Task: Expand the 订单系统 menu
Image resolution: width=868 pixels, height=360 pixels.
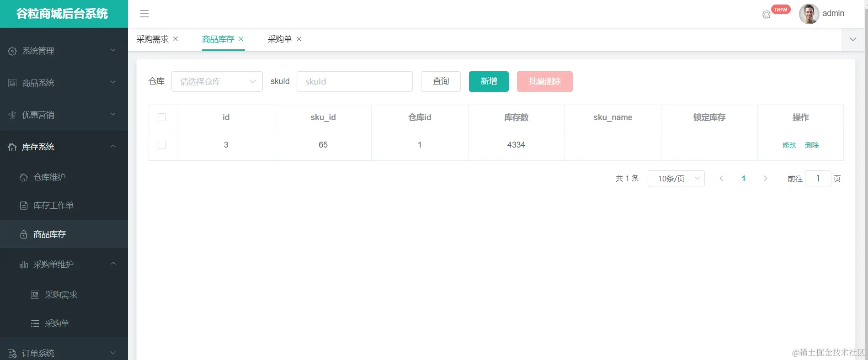Action: (113, 352)
